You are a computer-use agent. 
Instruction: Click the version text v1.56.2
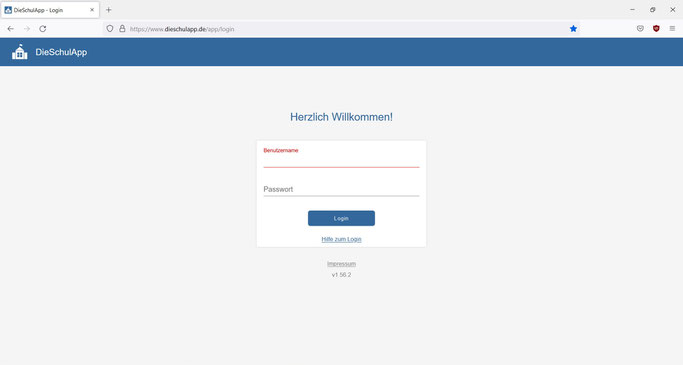(341, 275)
